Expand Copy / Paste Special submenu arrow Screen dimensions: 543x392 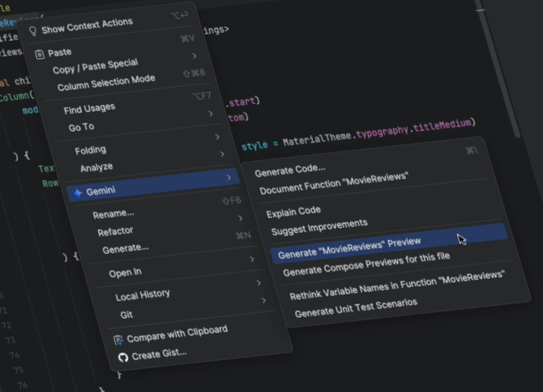coord(194,56)
